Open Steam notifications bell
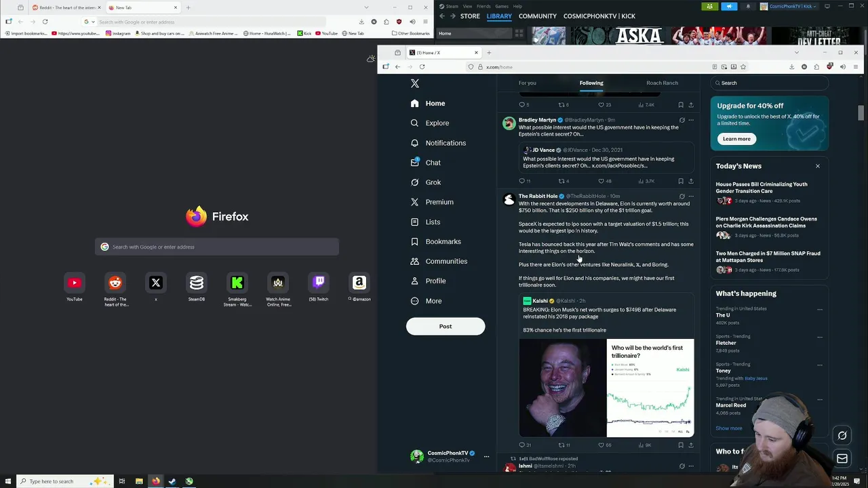Image resolution: width=868 pixels, height=488 pixels. [x=748, y=6]
